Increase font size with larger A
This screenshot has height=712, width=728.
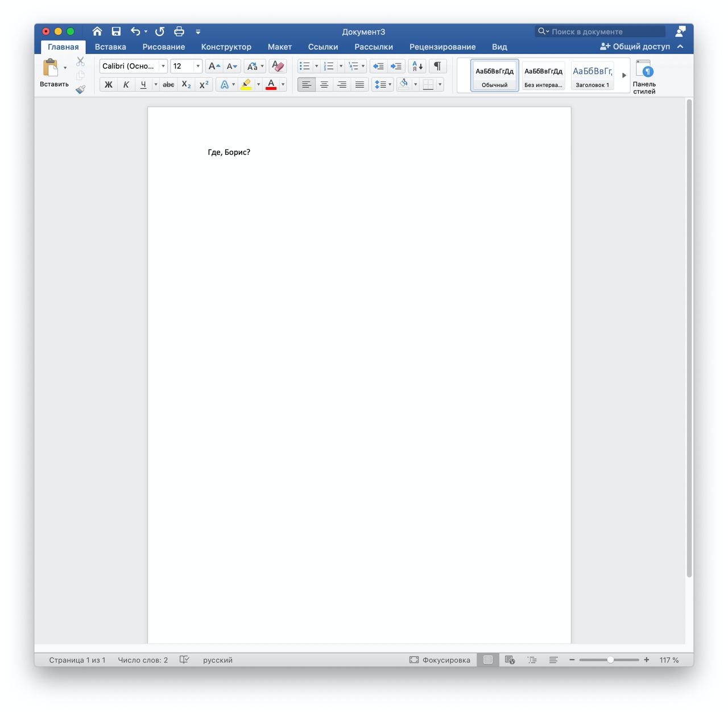pos(214,66)
